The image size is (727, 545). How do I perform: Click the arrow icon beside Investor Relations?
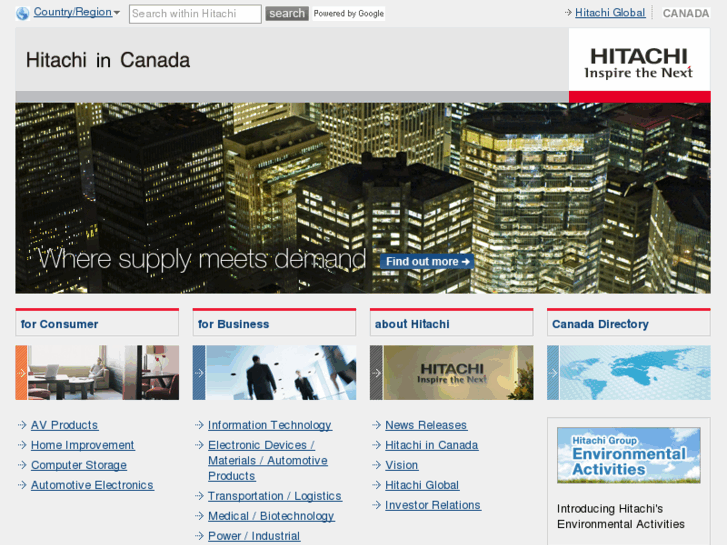(x=376, y=504)
